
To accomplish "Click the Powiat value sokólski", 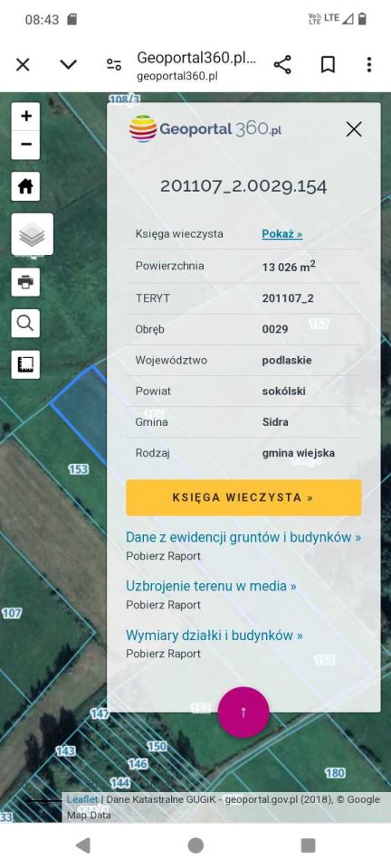I will [x=284, y=392].
